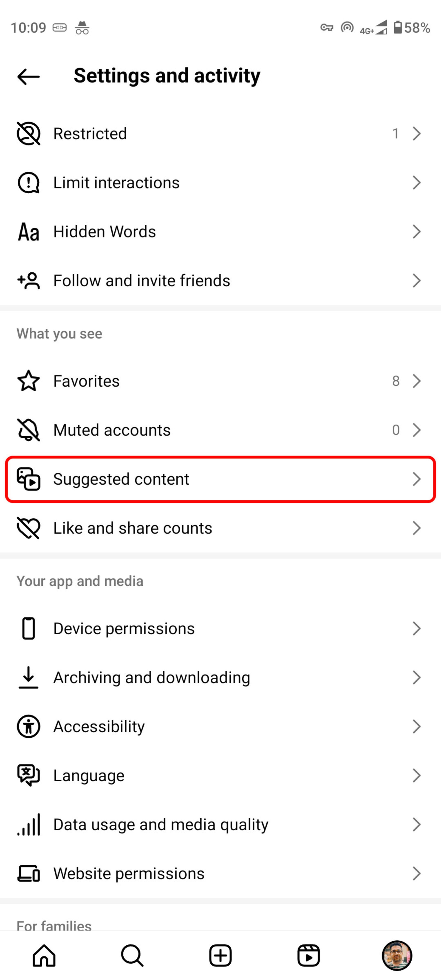Open Device permissions settings
Viewport: 441px width, 980px height.
tap(220, 628)
